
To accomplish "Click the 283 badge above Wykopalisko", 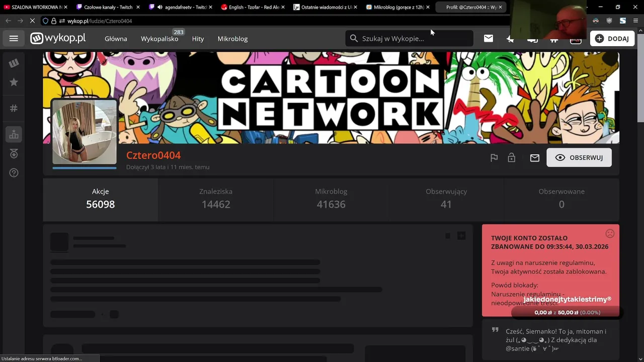I will click(179, 32).
